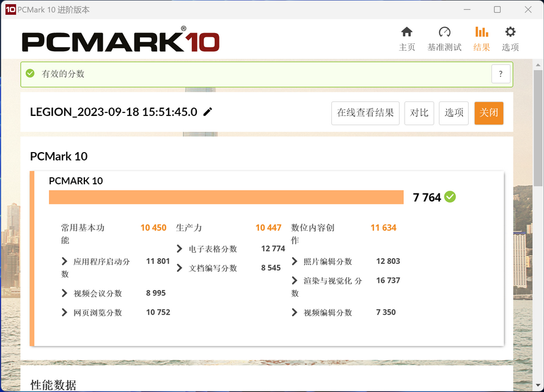Edit result name with pencil icon
Image resolution: width=544 pixels, height=392 pixels.
pos(207,112)
